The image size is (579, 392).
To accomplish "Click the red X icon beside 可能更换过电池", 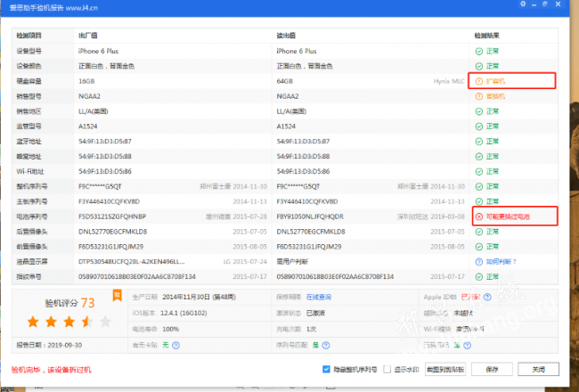I will (x=479, y=216).
